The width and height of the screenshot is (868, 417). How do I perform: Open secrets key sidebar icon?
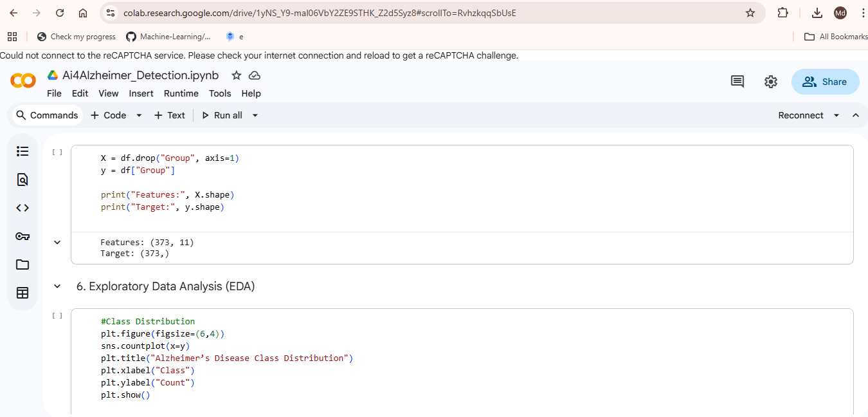coord(23,236)
